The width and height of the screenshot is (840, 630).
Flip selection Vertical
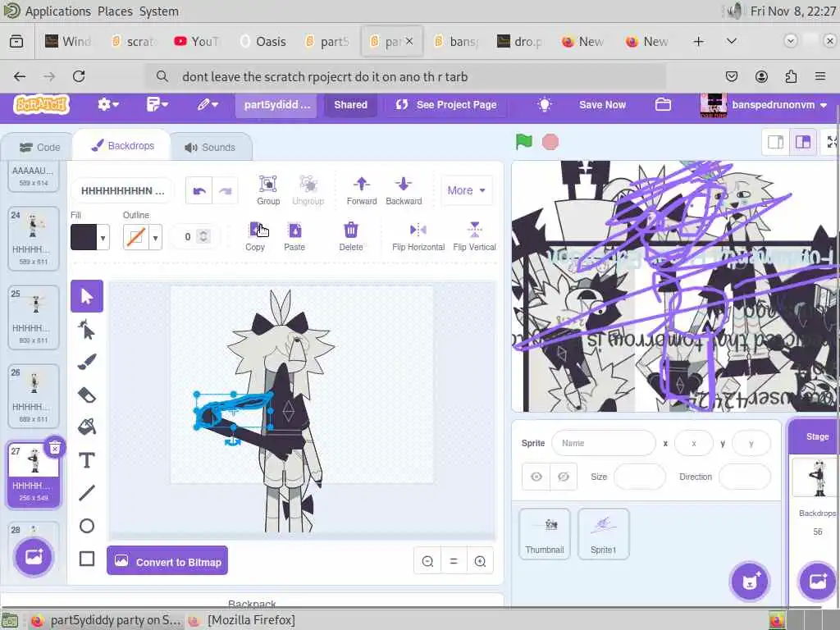[475, 236]
